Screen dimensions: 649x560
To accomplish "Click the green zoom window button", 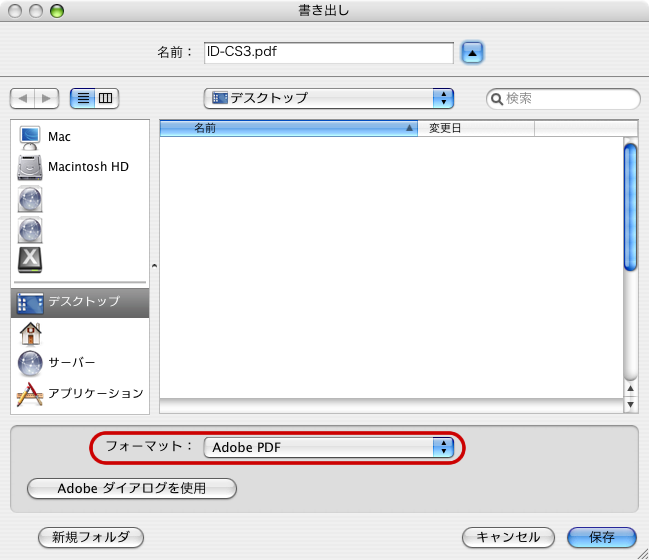I will [57, 11].
